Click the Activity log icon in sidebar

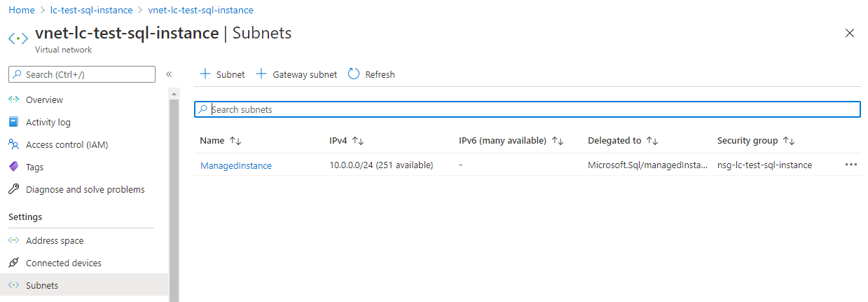coord(13,122)
